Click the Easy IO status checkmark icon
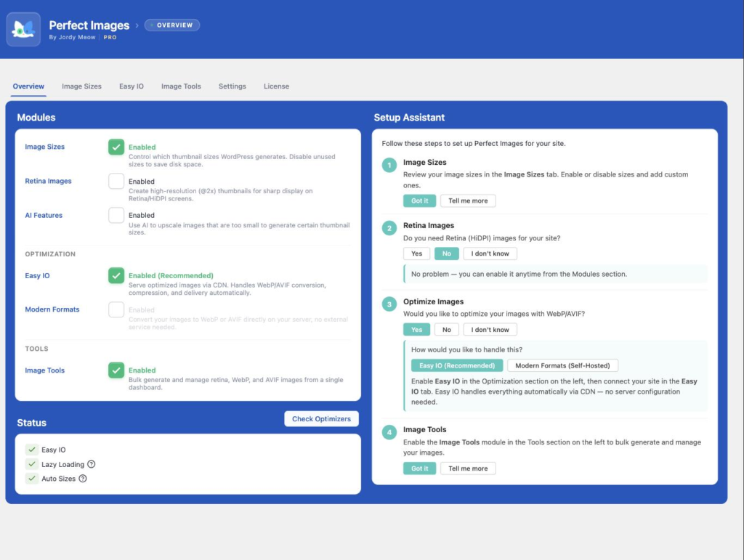744x560 pixels. (32, 450)
